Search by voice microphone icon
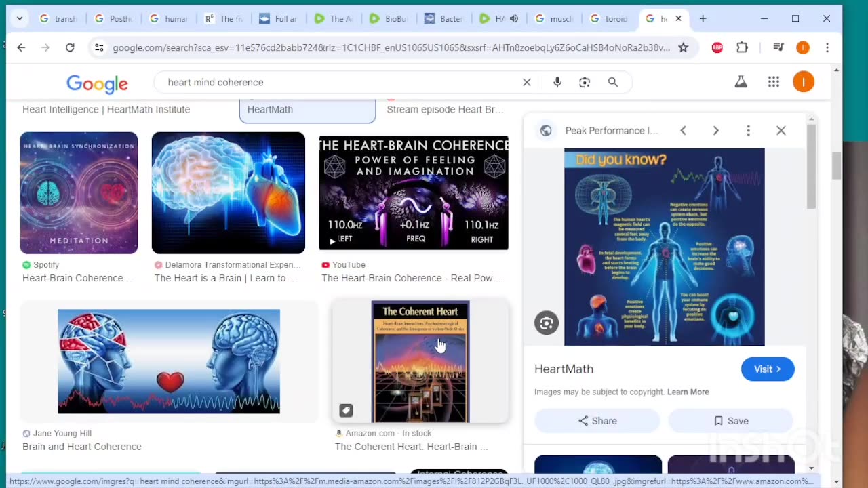The image size is (868, 488). pyautogui.click(x=557, y=82)
